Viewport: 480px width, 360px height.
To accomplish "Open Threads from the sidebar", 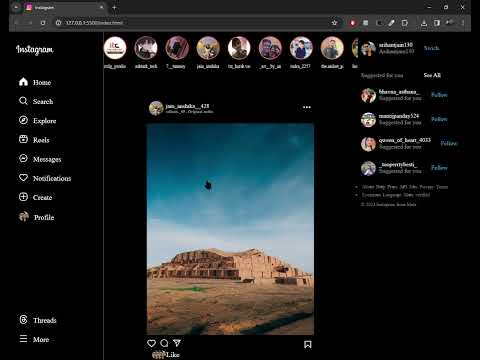I will [38, 320].
